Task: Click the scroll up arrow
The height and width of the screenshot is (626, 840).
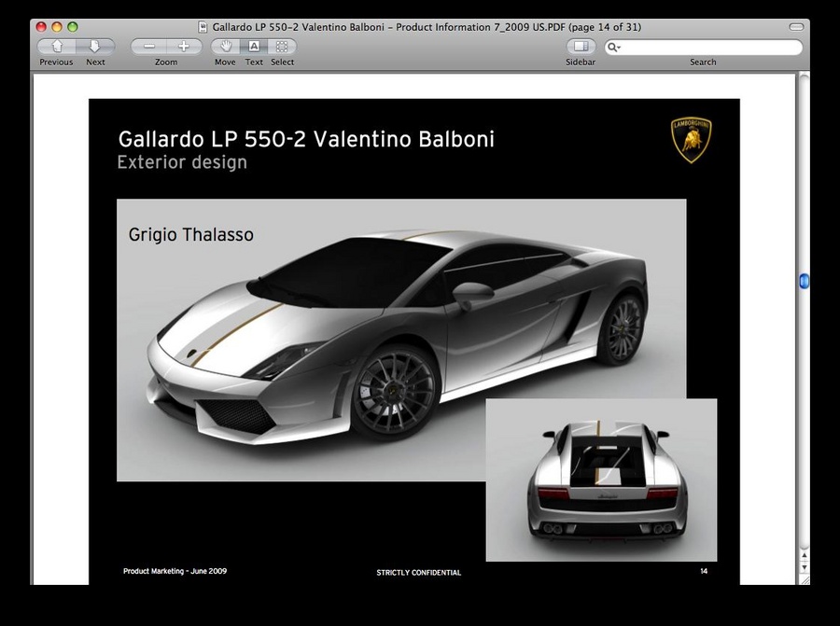Action: (x=804, y=554)
